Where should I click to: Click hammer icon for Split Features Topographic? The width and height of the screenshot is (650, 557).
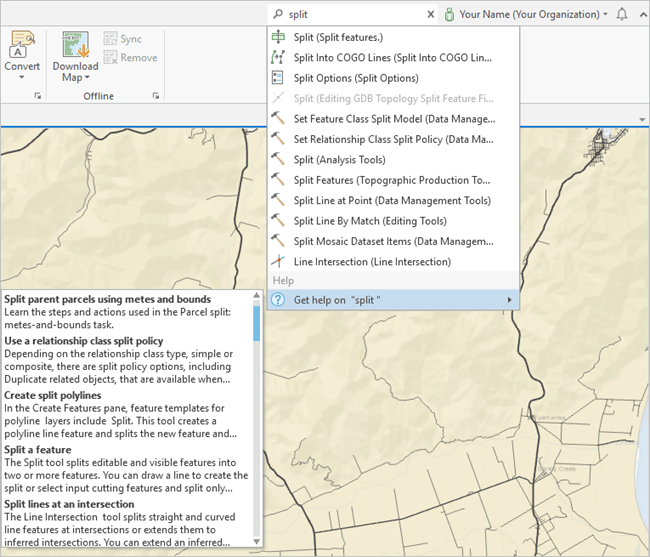(x=278, y=179)
